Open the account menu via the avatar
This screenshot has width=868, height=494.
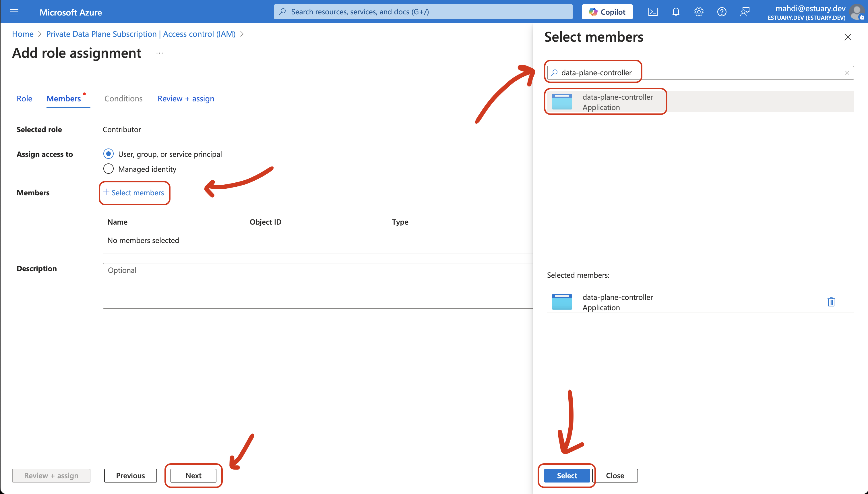click(x=857, y=11)
